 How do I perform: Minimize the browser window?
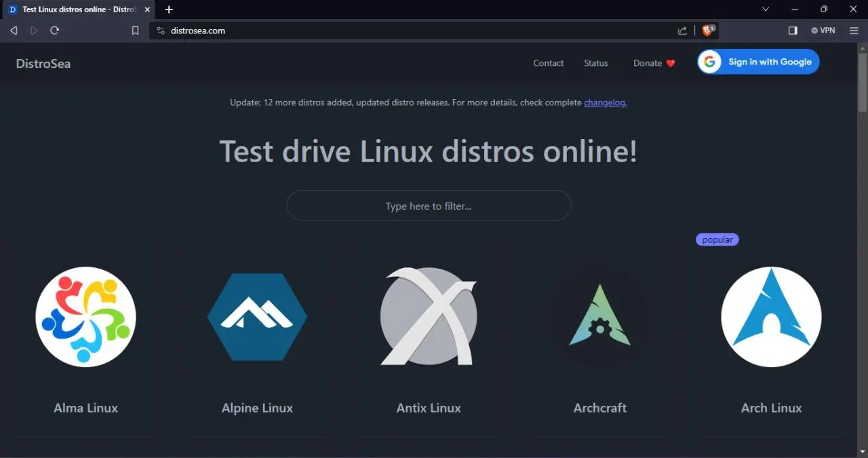[795, 9]
